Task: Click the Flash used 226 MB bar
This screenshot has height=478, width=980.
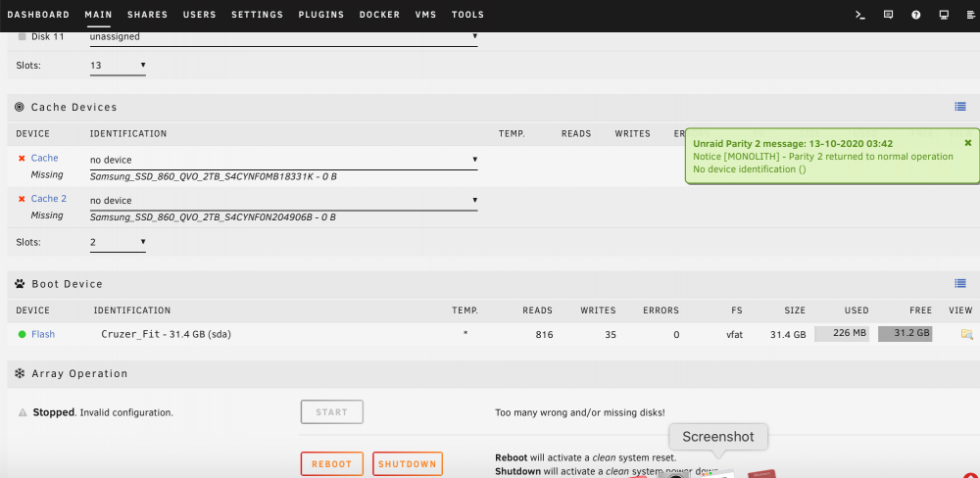Action: pos(842,334)
